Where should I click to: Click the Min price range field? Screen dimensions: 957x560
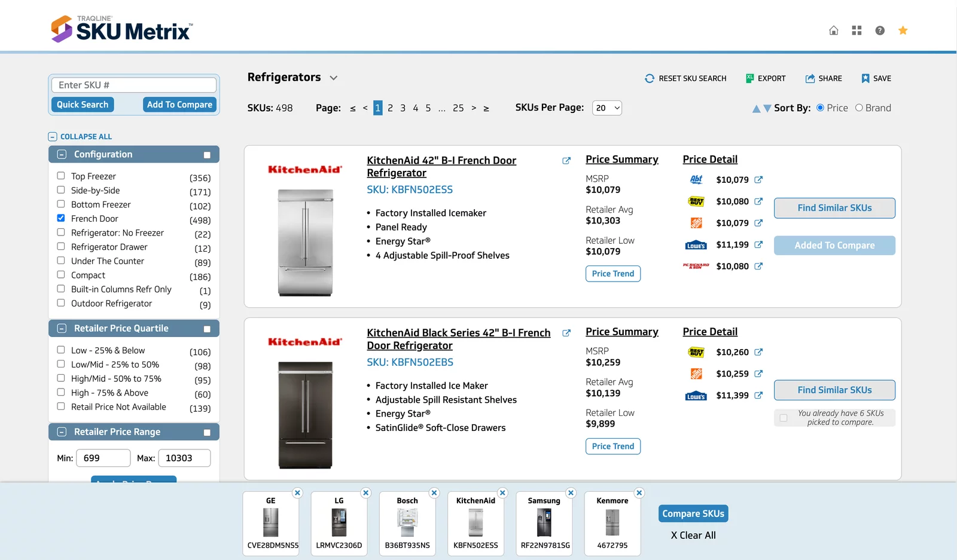pos(103,458)
